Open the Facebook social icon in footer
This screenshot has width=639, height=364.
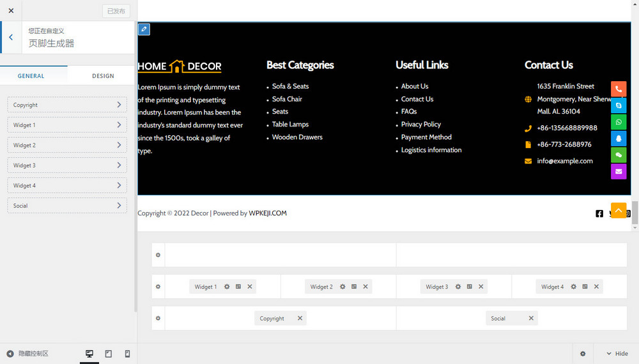pos(599,214)
